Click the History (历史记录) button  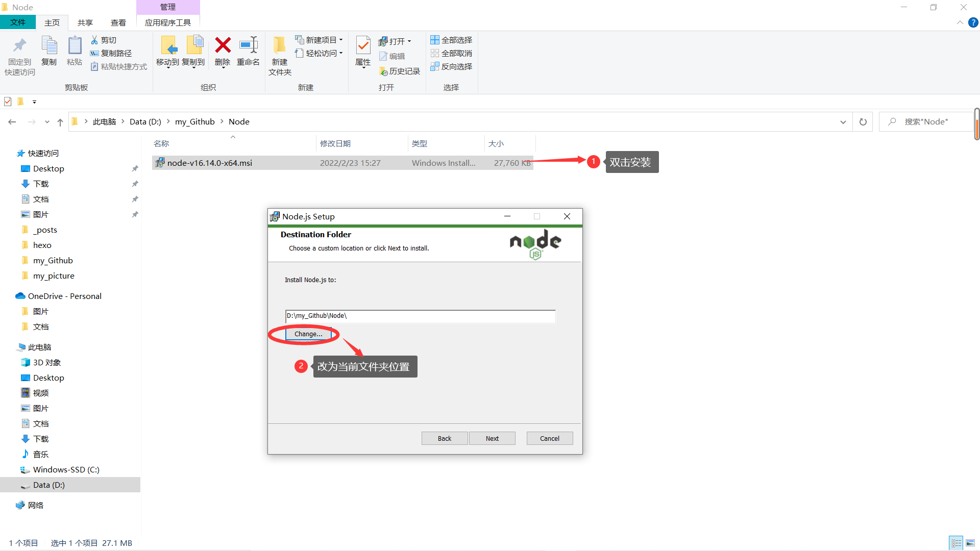(x=400, y=71)
